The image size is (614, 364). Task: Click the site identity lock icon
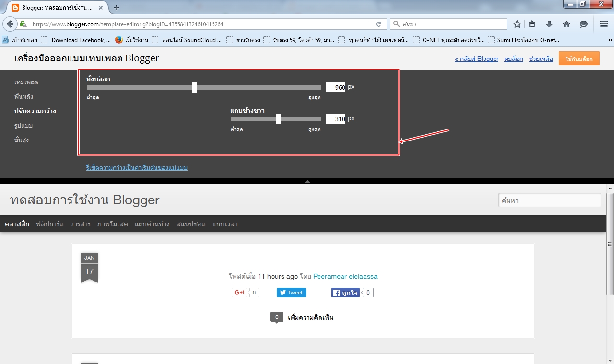coord(23,24)
